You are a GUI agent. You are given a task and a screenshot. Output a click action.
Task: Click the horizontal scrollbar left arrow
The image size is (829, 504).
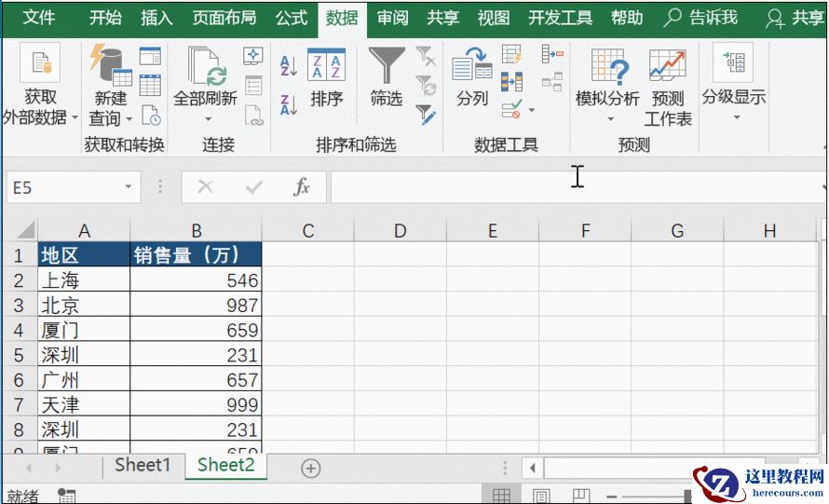tap(533, 468)
